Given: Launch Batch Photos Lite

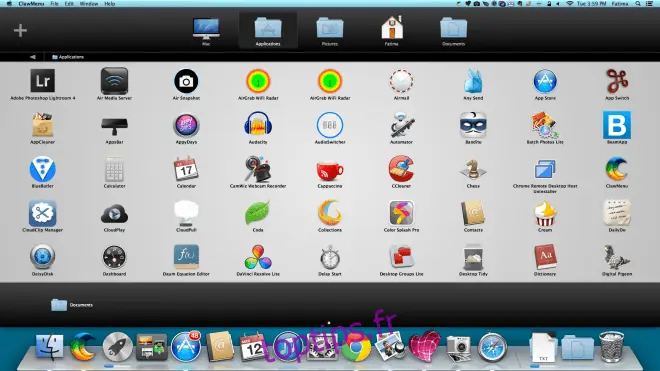Looking at the screenshot, I should (x=545, y=125).
